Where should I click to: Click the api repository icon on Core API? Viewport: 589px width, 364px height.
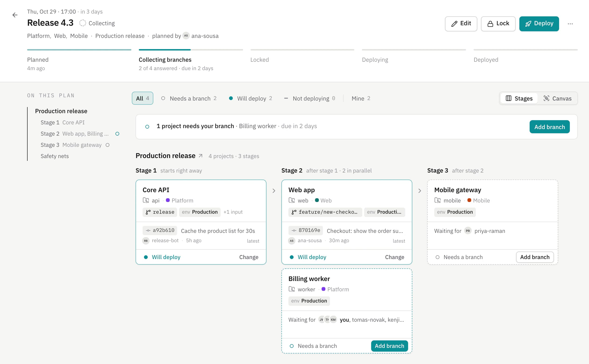click(146, 200)
